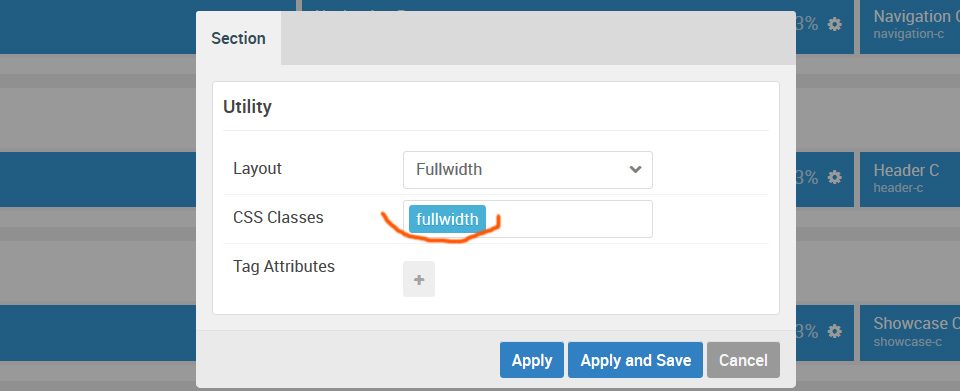The height and width of the screenshot is (391, 960).
Task: Open settings gear on the Navigation row
Action: [x=834, y=24]
